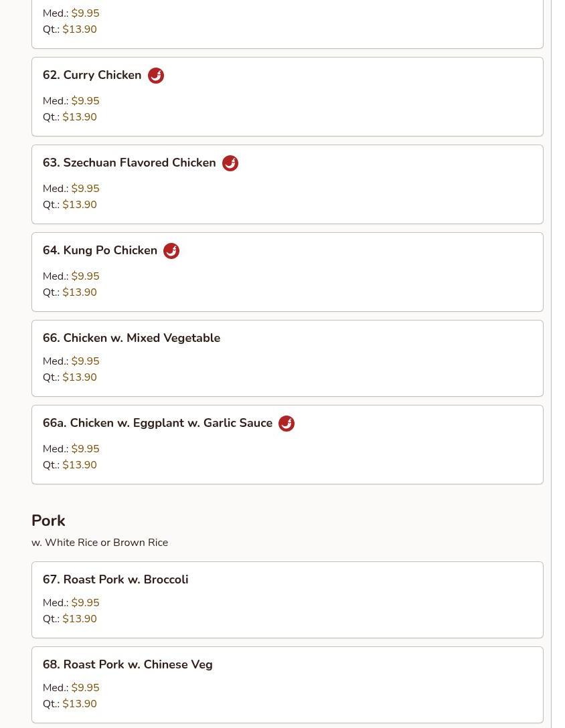Screen dimensions: 565x728
Task: Click Szechuan Flavored Chicken Med. price
Action: pyautogui.click(x=85, y=189)
